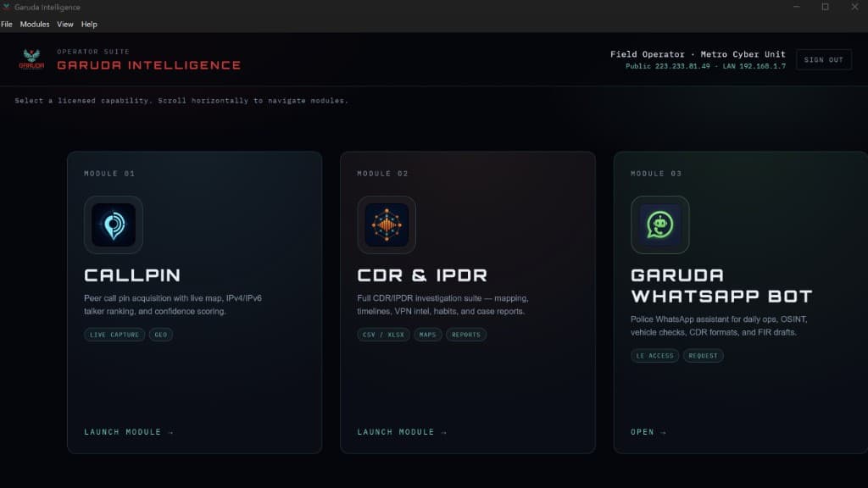Click the CDR & IPDR waveform icon
Viewport: 868px width, 488px height.
pos(387,225)
